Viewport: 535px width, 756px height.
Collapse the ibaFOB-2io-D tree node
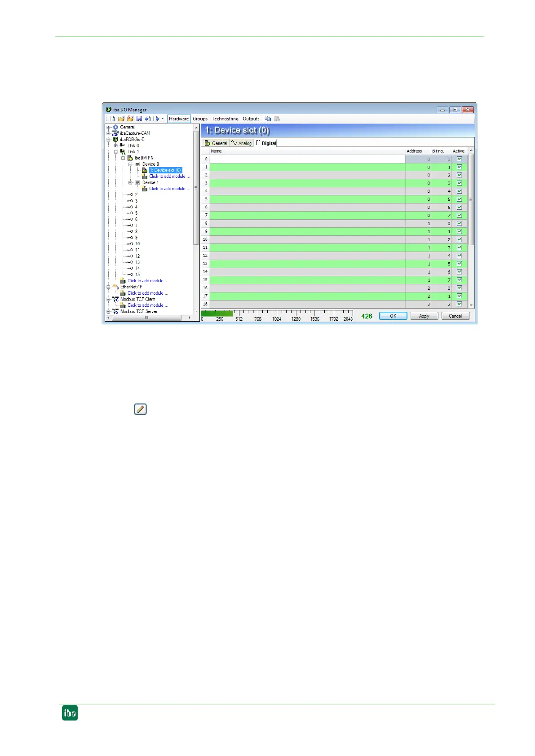coord(108,140)
